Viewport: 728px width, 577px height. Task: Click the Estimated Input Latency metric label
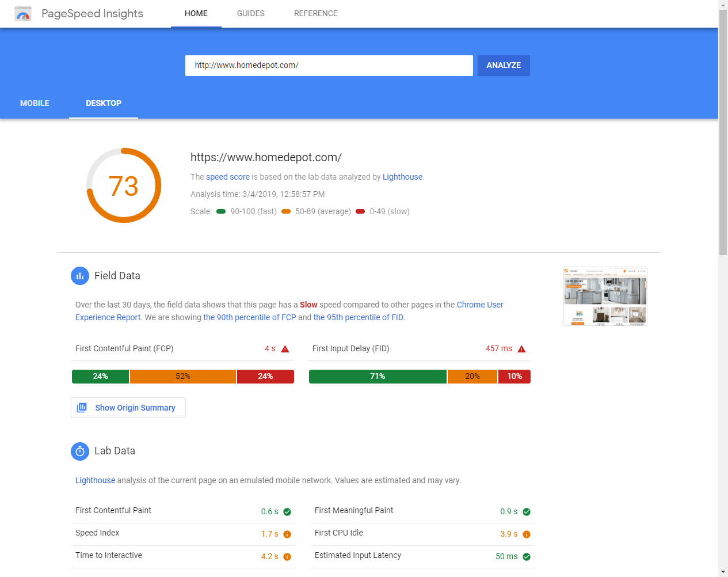358,555
